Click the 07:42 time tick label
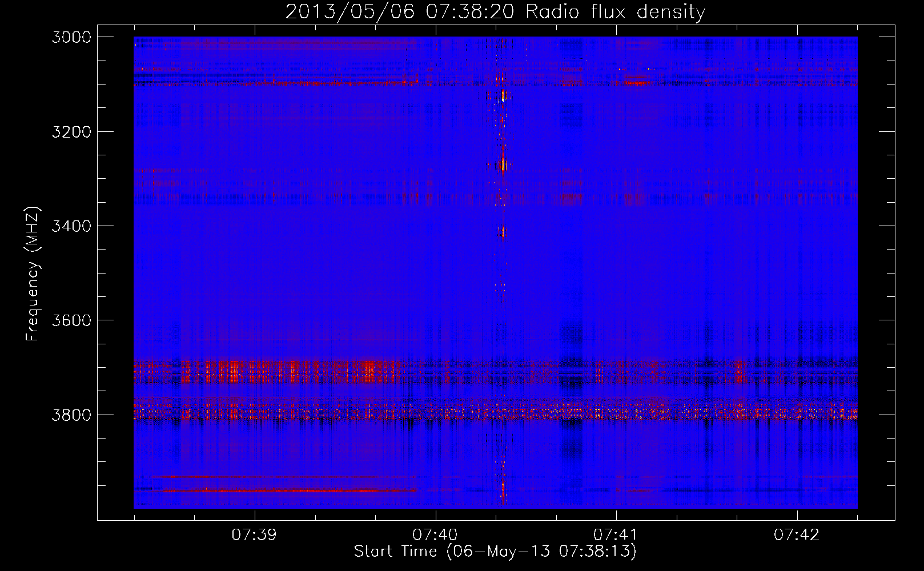 tap(797, 535)
